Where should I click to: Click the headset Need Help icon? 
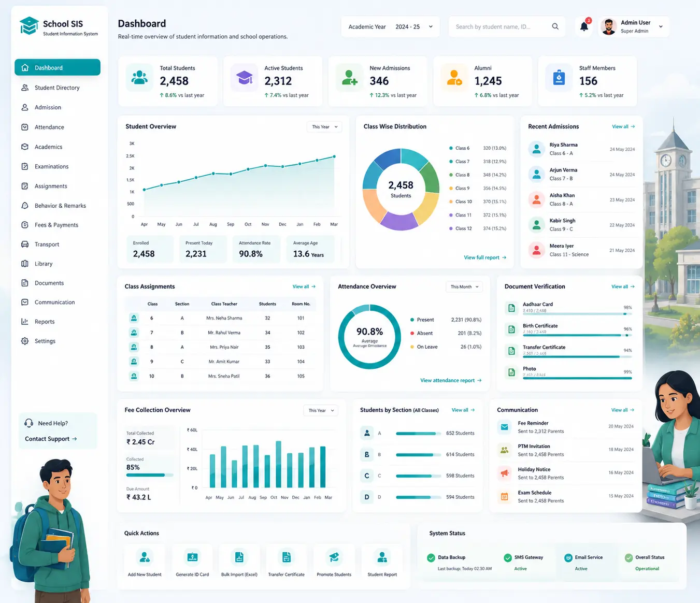(29, 423)
